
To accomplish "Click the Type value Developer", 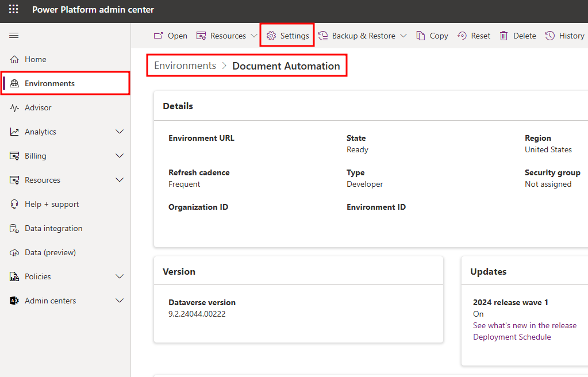I will pos(365,184).
